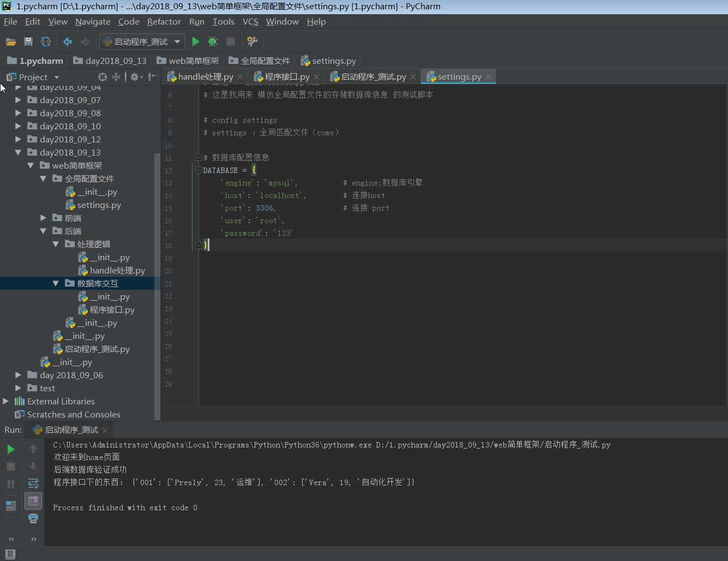
Task: Open Project panel gear settings
Action: (135, 77)
